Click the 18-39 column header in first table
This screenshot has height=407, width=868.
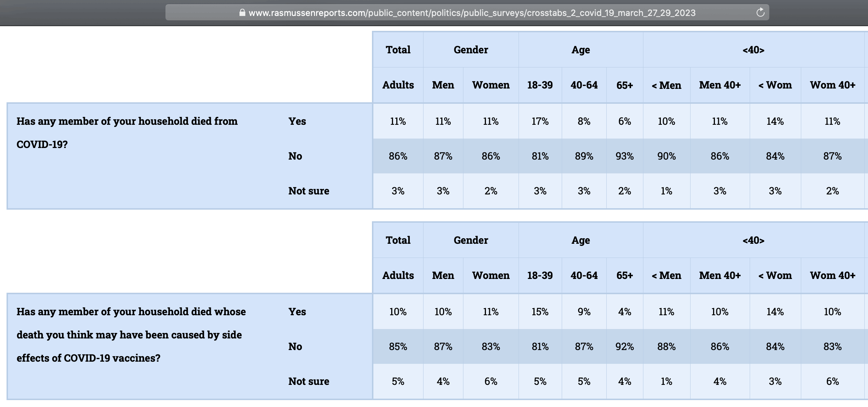pyautogui.click(x=540, y=85)
